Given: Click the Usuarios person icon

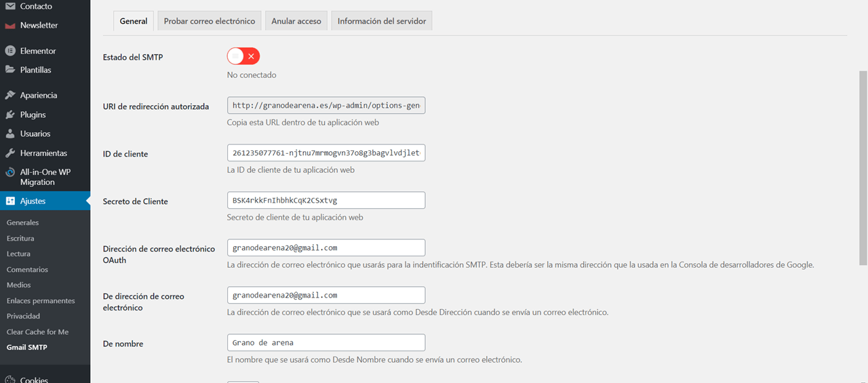Looking at the screenshot, I should 10,134.
